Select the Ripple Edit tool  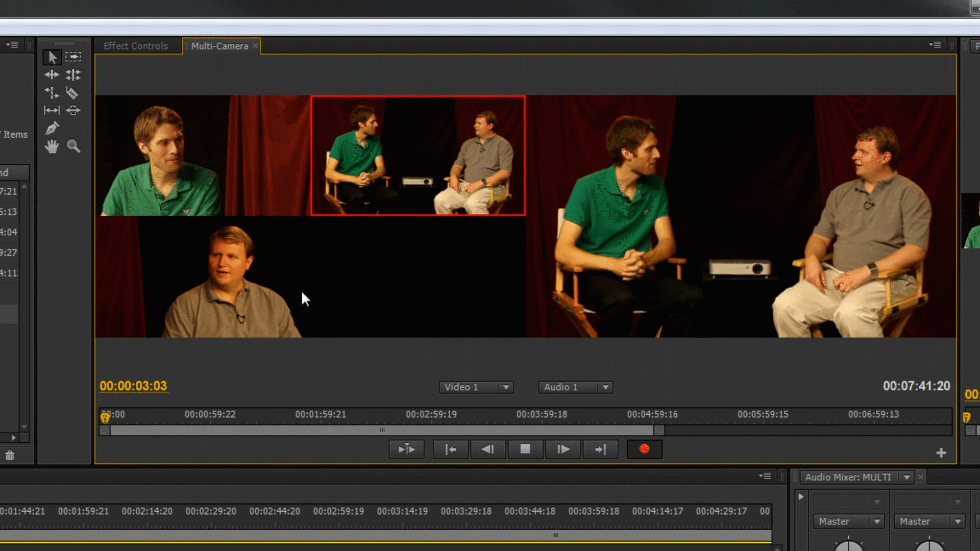pos(52,75)
